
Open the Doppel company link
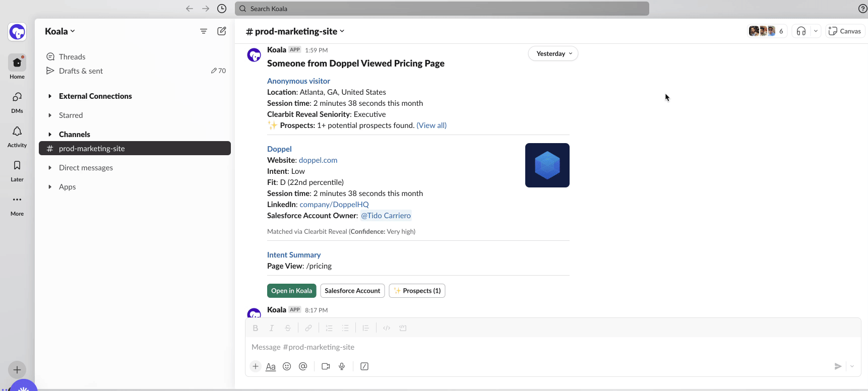[x=279, y=149]
